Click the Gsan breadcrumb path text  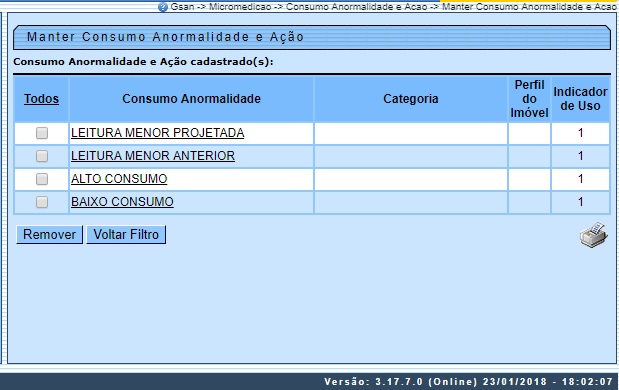(393, 7)
